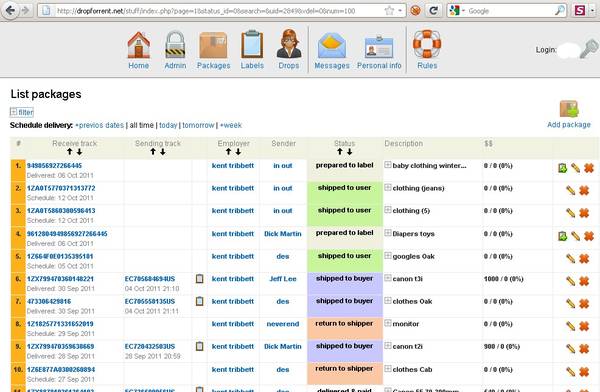Sort Sending track ascending
600x392 pixels.
[x=153, y=152]
